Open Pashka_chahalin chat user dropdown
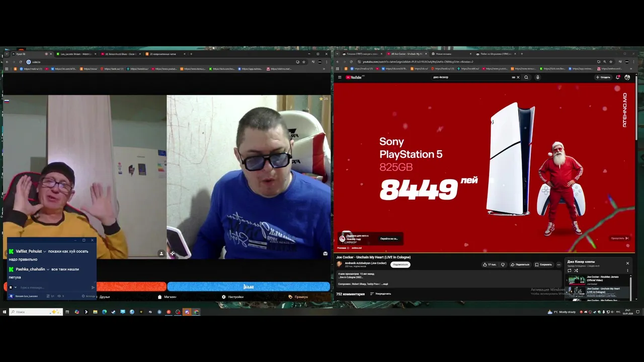 pyautogui.click(x=48, y=269)
